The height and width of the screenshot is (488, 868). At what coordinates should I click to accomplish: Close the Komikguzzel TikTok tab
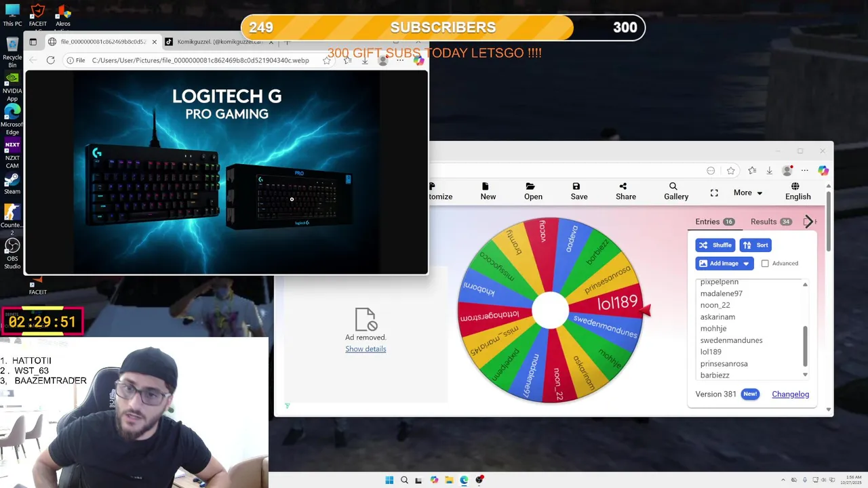271,42
